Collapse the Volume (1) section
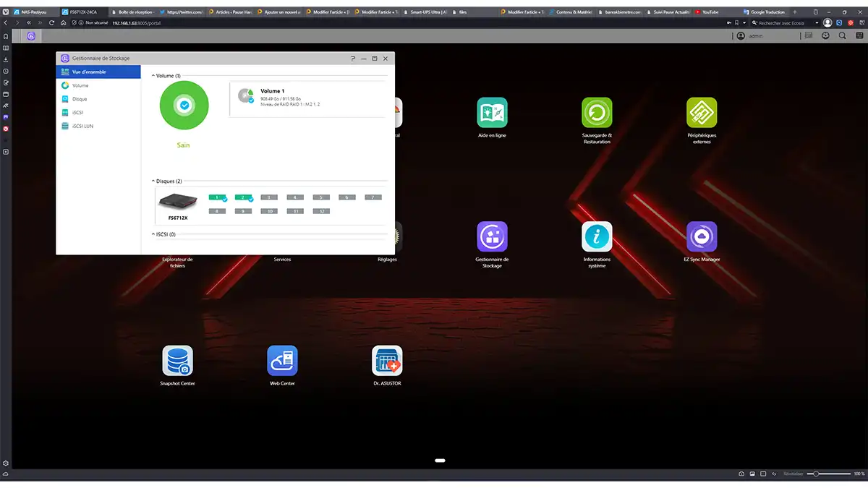The height and width of the screenshot is (488, 868). click(152, 74)
